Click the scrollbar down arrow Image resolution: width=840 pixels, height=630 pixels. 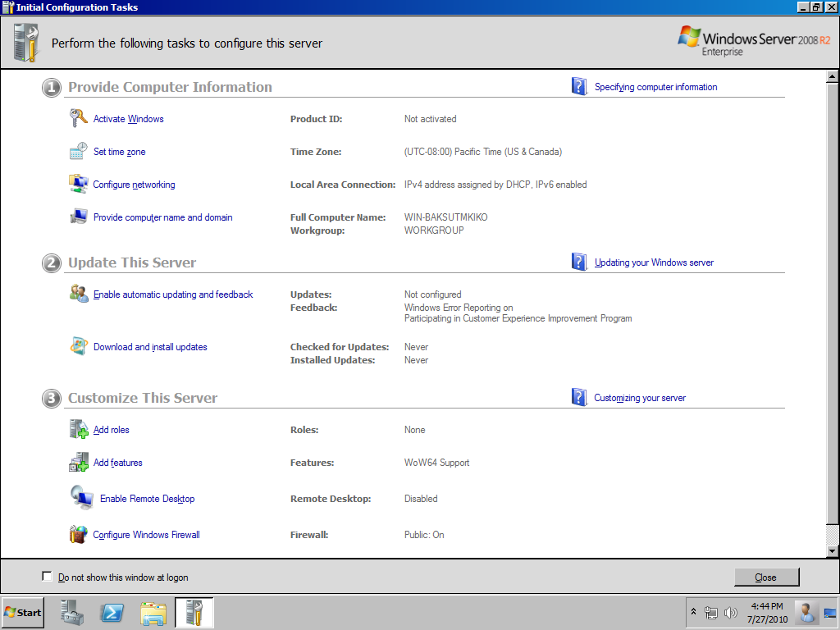[x=832, y=550]
